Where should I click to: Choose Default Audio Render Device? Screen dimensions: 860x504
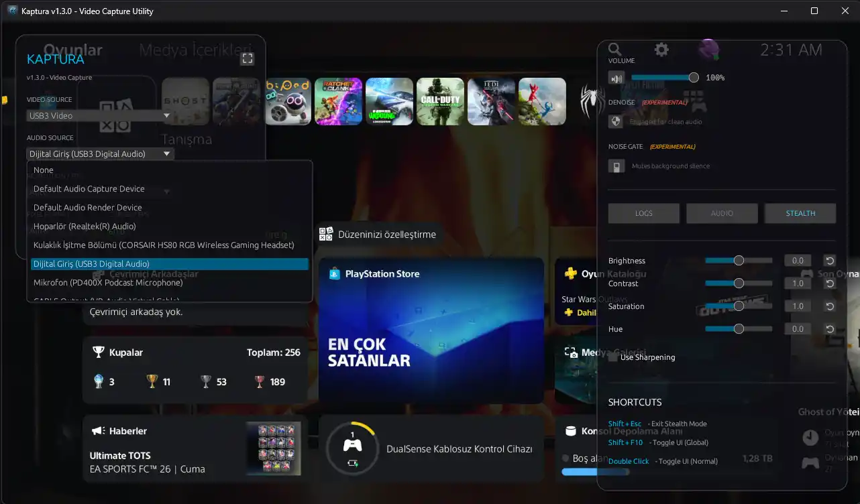[x=170, y=208]
